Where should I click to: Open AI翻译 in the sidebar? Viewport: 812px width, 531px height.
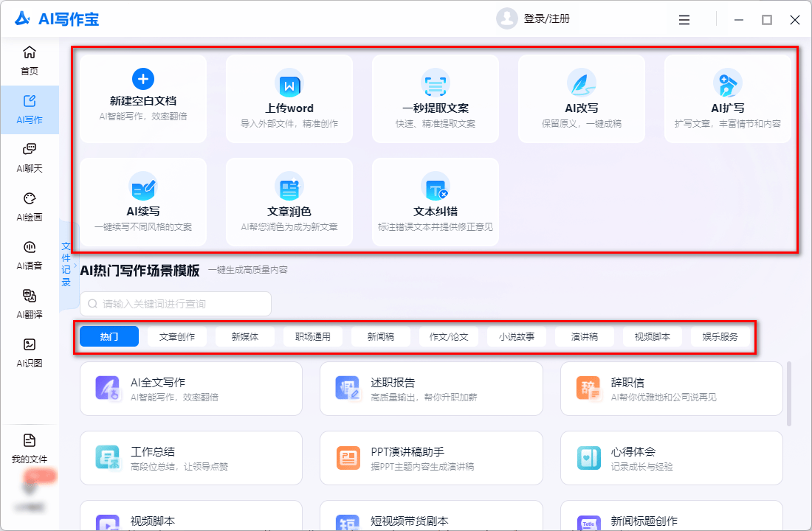click(x=30, y=303)
